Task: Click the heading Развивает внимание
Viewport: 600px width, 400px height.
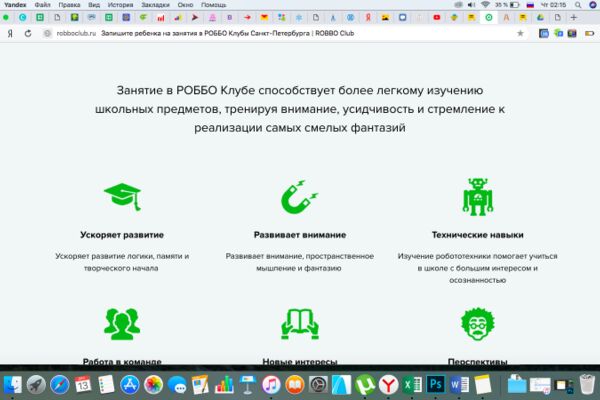Action: coord(300,235)
